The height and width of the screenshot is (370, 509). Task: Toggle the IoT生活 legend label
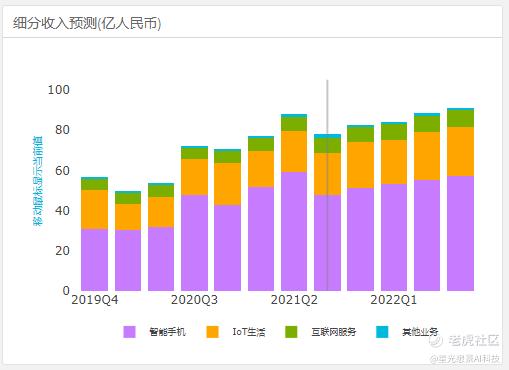[x=249, y=332]
